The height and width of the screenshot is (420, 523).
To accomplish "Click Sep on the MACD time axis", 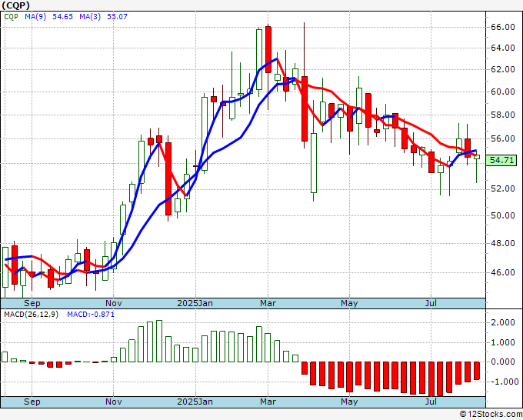I will (32, 402).
